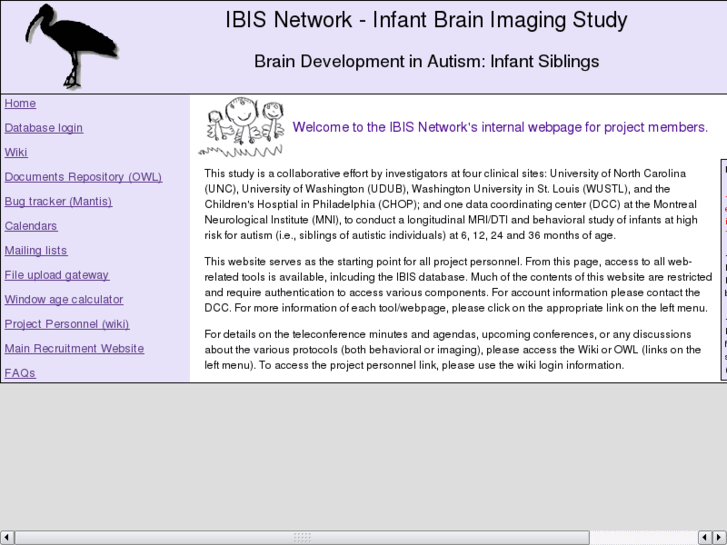This screenshot has height=545, width=727.
Task: Open Project Personnel (wiki)
Action: (67, 325)
